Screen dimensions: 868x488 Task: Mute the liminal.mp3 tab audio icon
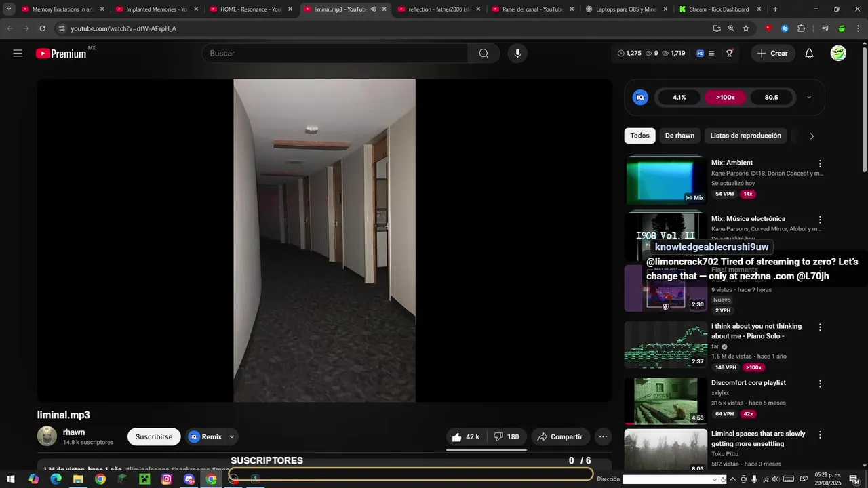click(373, 9)
